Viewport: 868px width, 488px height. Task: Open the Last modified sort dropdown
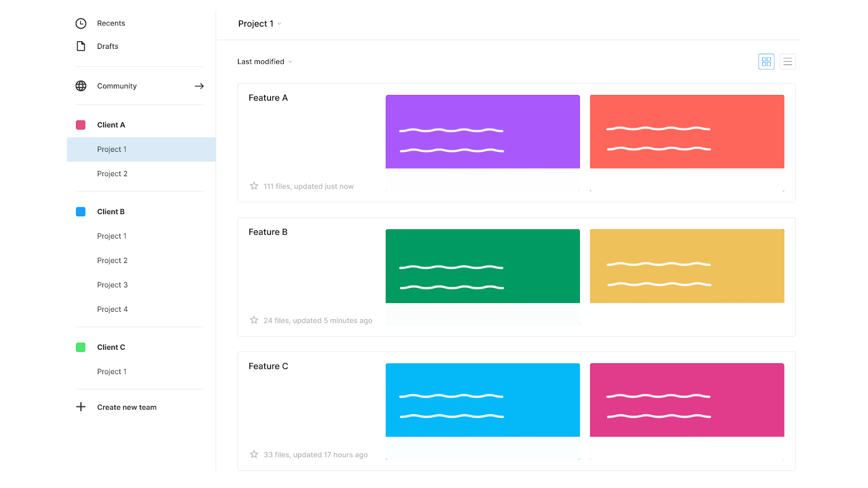point(265,62)
